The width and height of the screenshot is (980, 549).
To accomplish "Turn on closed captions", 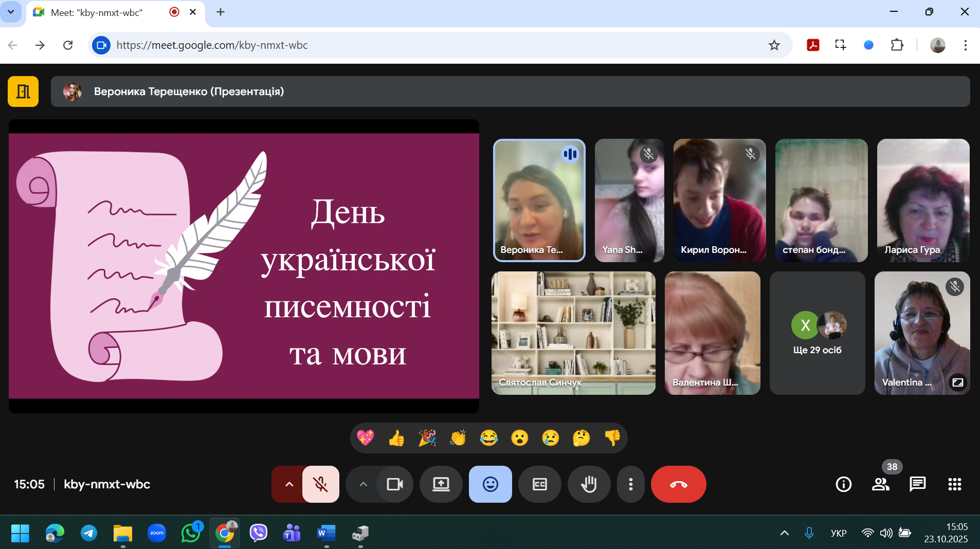I will click(539, 484).
